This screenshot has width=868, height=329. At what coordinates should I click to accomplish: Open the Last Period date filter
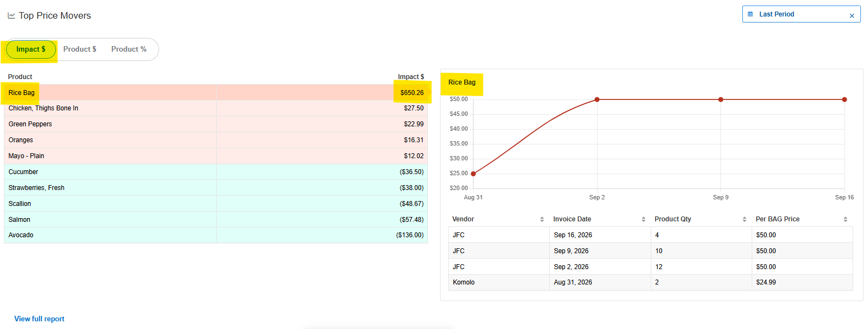tap(801, 14)
